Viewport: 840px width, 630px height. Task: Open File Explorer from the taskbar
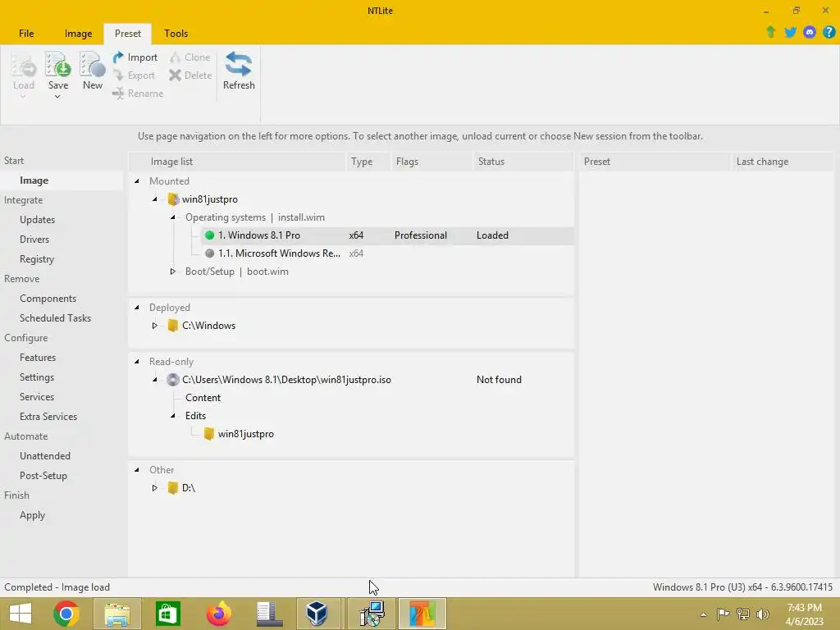point(117,614)
